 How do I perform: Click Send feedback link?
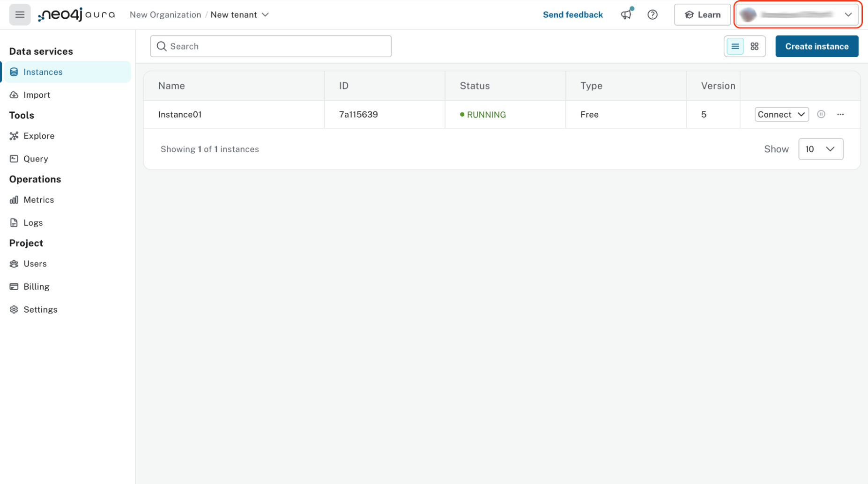click(x=572, y=15)
